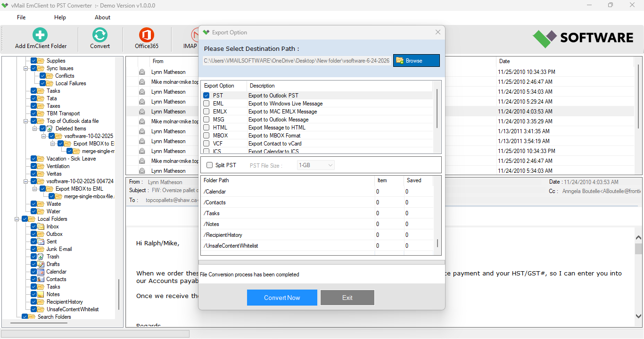Screen dimensions: 644x339
Task: Click the Supplies folder icon
Action: (x=41, y=61)
